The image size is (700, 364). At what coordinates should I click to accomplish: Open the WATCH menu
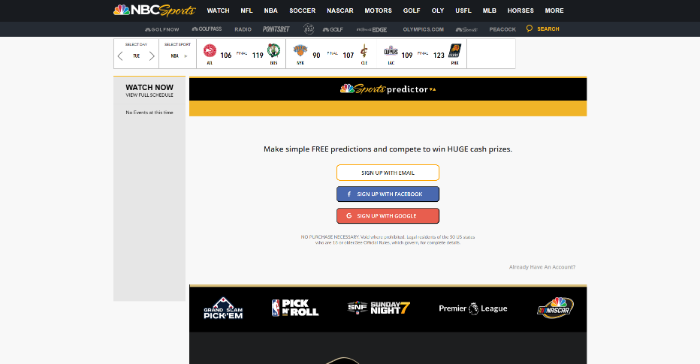tap(218, 10)
